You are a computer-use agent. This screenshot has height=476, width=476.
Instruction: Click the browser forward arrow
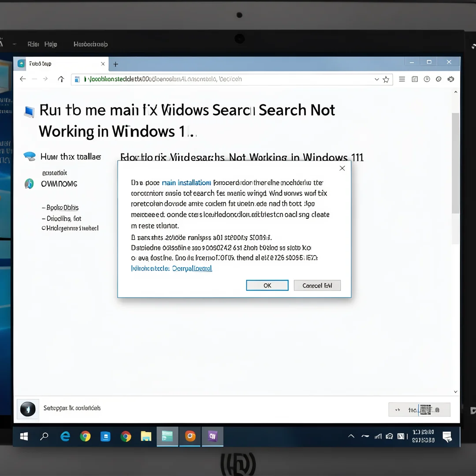click(45, 79)
